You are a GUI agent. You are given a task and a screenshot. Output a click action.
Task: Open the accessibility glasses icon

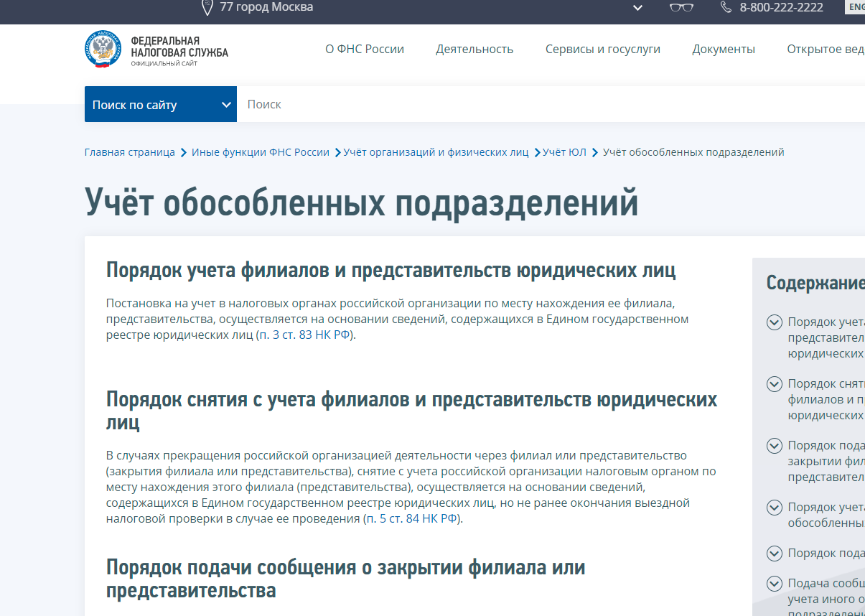(x=681, y=7)
